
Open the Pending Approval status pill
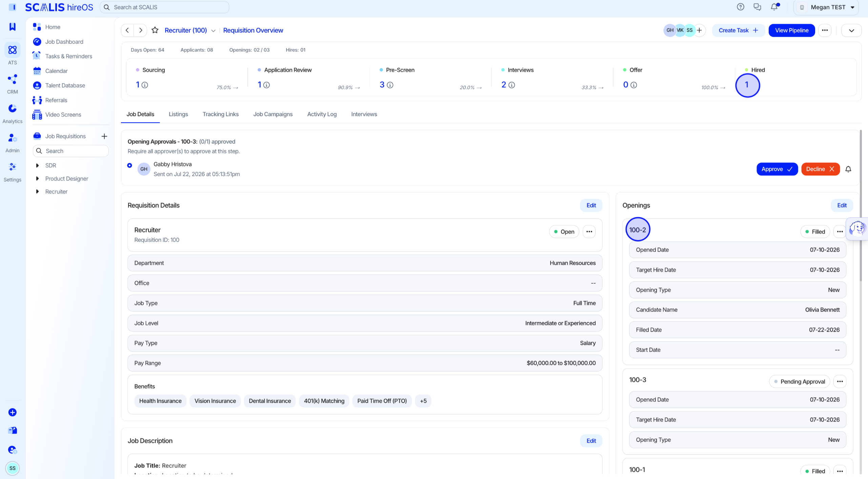coord(800,382)
